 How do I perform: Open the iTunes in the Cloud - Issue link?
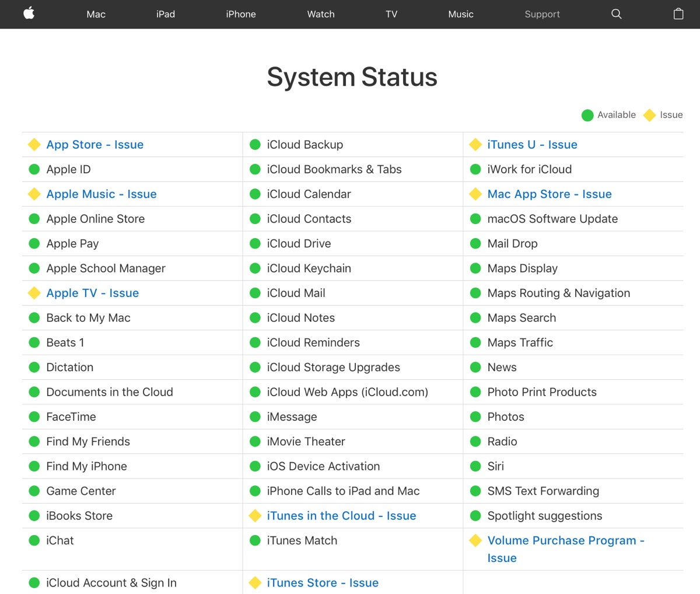341,516
